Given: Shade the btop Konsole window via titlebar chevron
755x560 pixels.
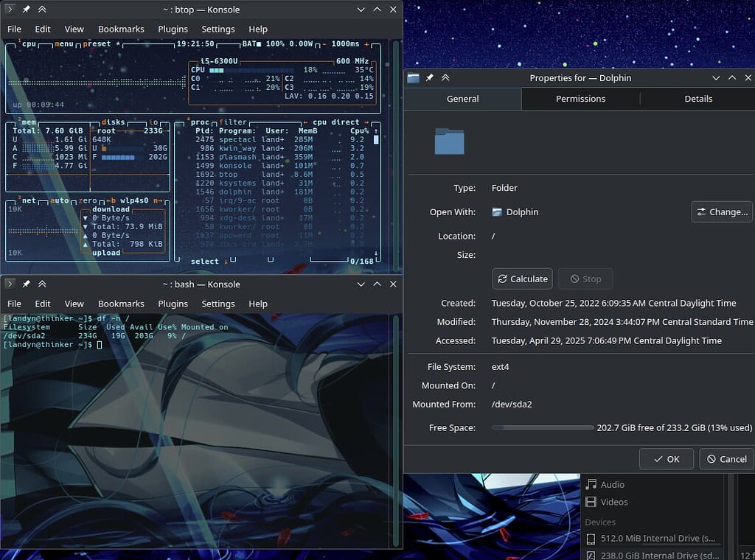Looking at the screenshot, I should click(x=42, y=10).
